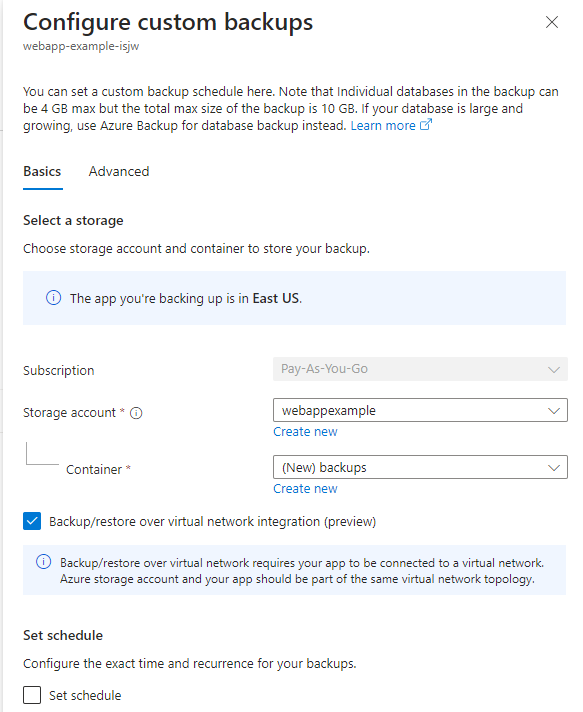Click Create new under Container
The image size is (583, 712).
(x=305, y=489)
